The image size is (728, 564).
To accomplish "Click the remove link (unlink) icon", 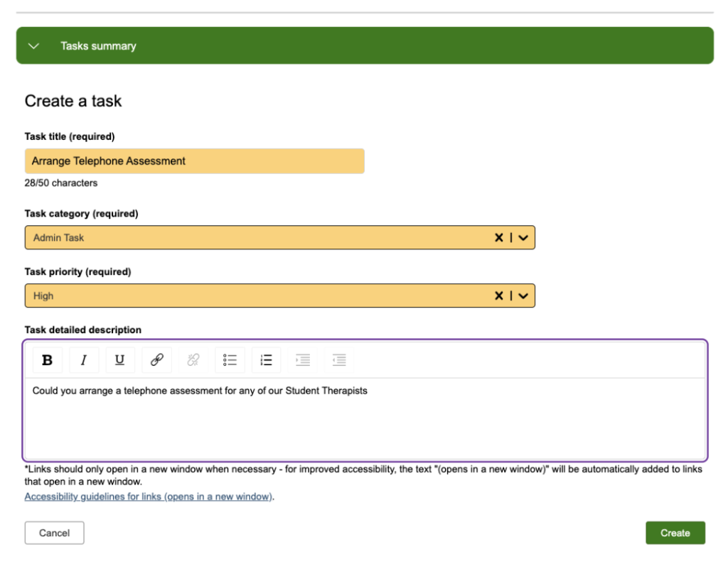I will tap(193, 360).
